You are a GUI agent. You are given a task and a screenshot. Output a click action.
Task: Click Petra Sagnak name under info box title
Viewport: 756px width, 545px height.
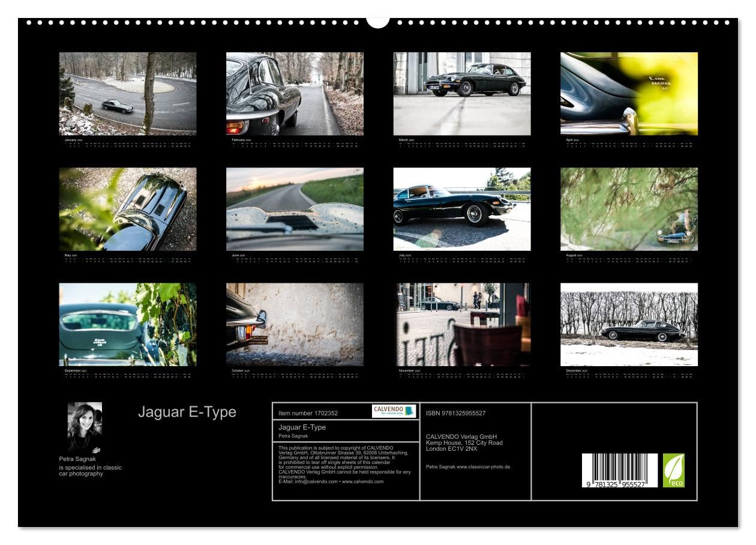coord(293,436)
